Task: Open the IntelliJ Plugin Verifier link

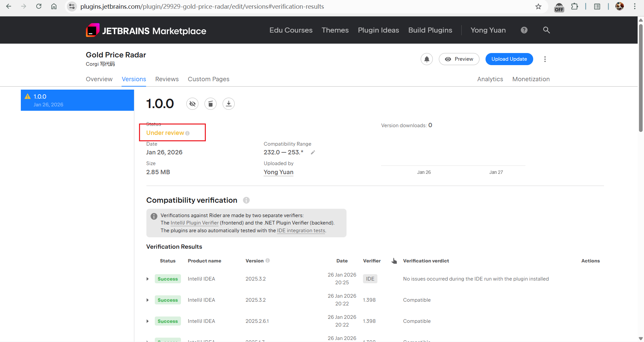Action: tap(194, 223)
